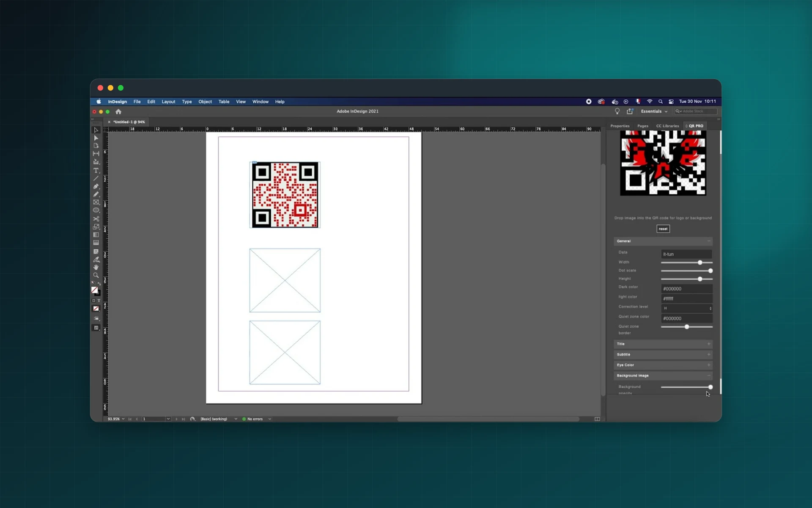Toggle screen mode at toolbar bottom
Image resolution: width=812 pixels, height=508 pixels.
(96, 328)
